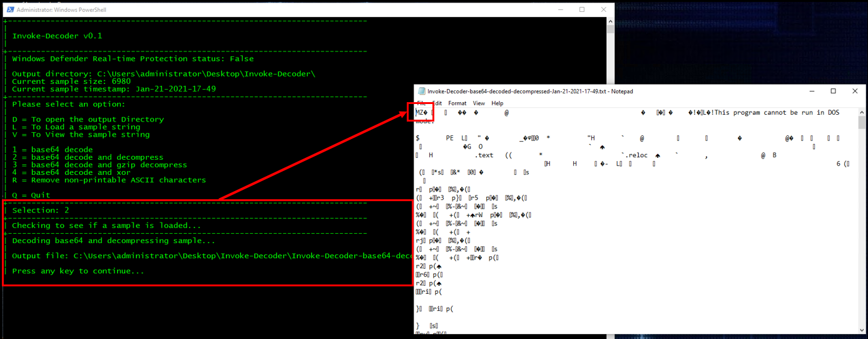This screenshot has width=868, height=339.
Task: Click the 'PE' header marker in Notepad
Action: (x=450, y=138)
